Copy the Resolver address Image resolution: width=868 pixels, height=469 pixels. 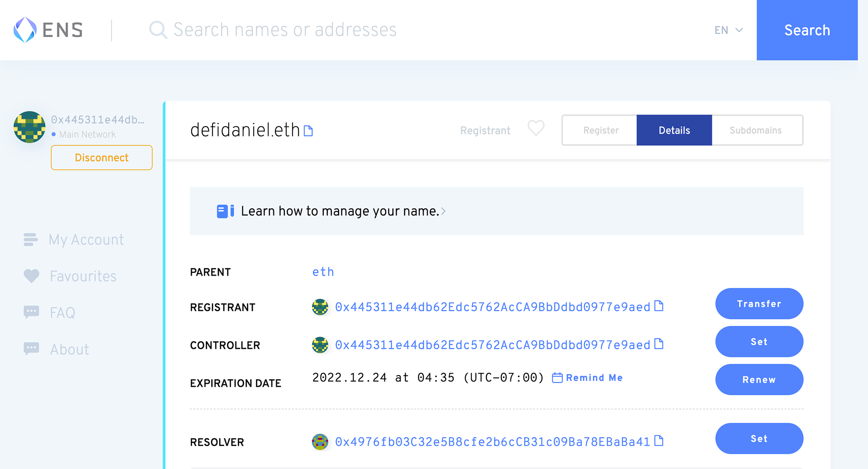tap(659, 441)
